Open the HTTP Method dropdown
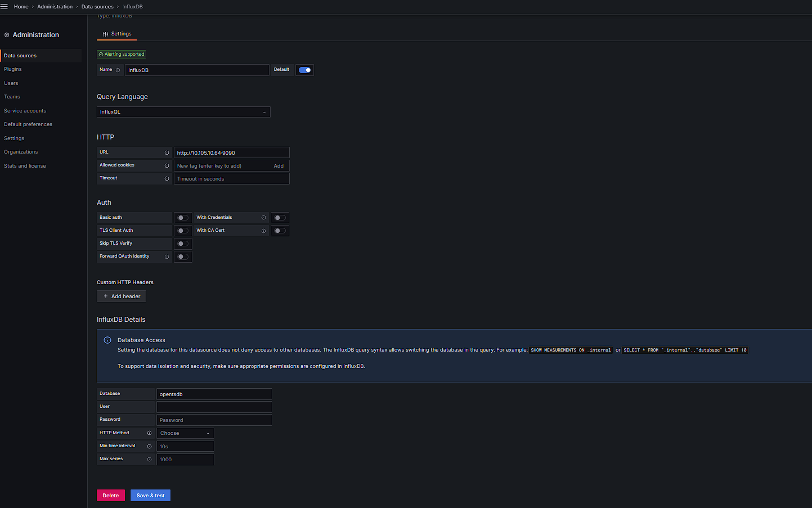 click(x=185, y=433)
